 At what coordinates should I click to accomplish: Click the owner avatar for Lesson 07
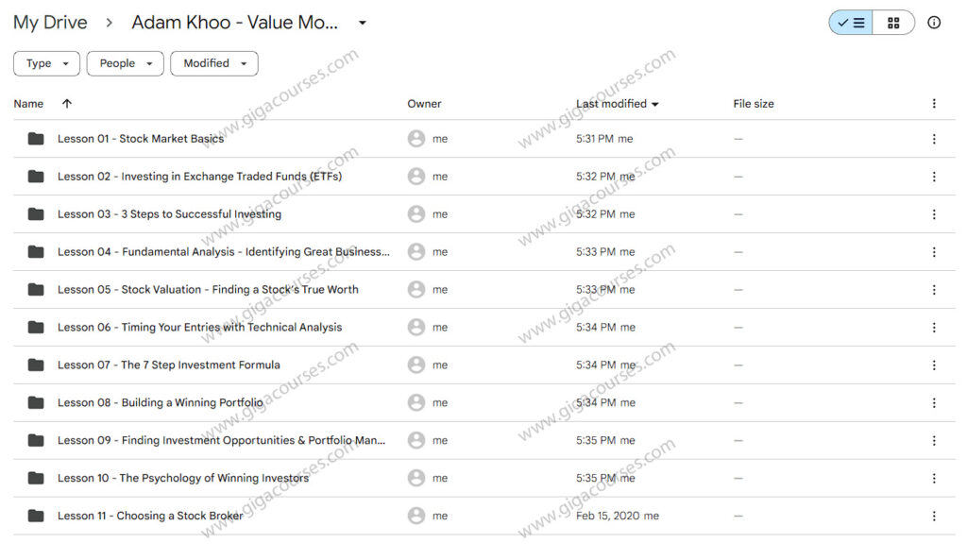(x=416, y=365)
